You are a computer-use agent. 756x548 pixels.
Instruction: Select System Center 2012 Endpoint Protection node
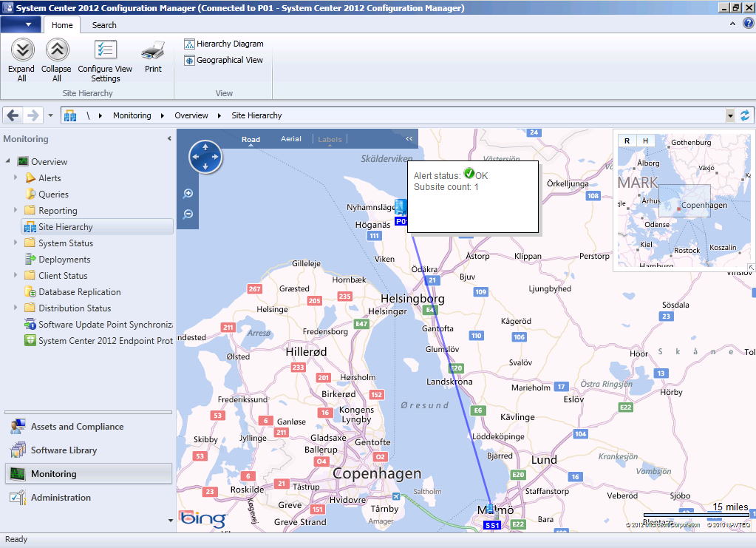point(98,341)
